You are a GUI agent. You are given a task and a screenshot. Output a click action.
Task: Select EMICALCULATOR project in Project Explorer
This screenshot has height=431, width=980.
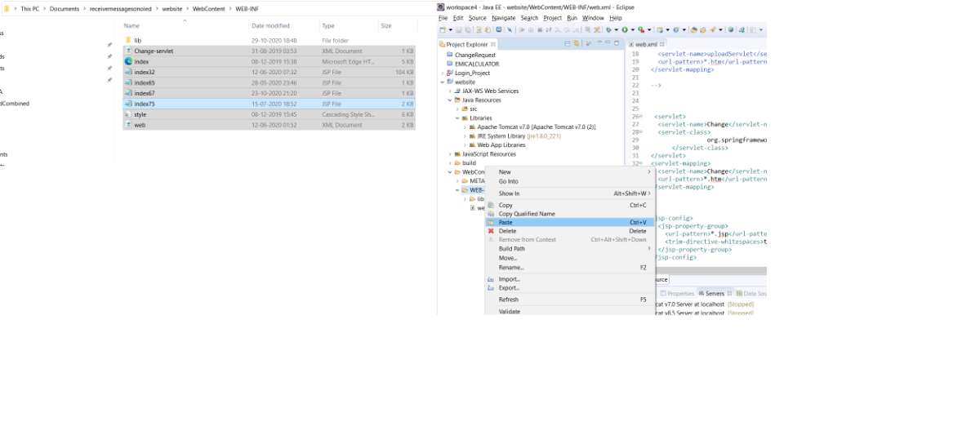click(x=477, y=64)
